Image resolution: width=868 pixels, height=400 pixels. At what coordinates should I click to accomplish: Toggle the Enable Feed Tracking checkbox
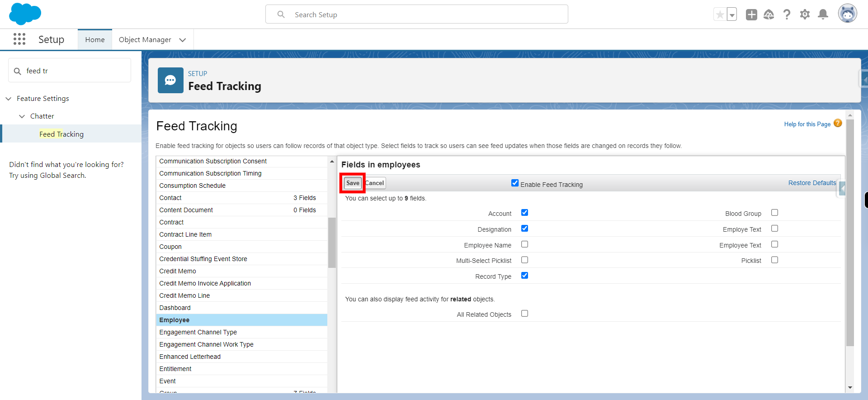[x=515, y=183]
